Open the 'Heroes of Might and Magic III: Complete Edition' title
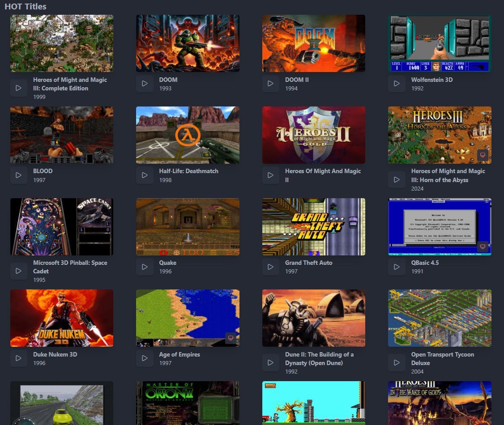504x425 pixels. click(x=70, y=84)
